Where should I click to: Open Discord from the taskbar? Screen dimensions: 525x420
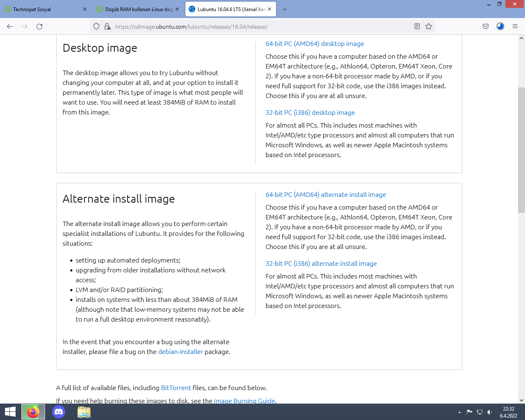59,412
